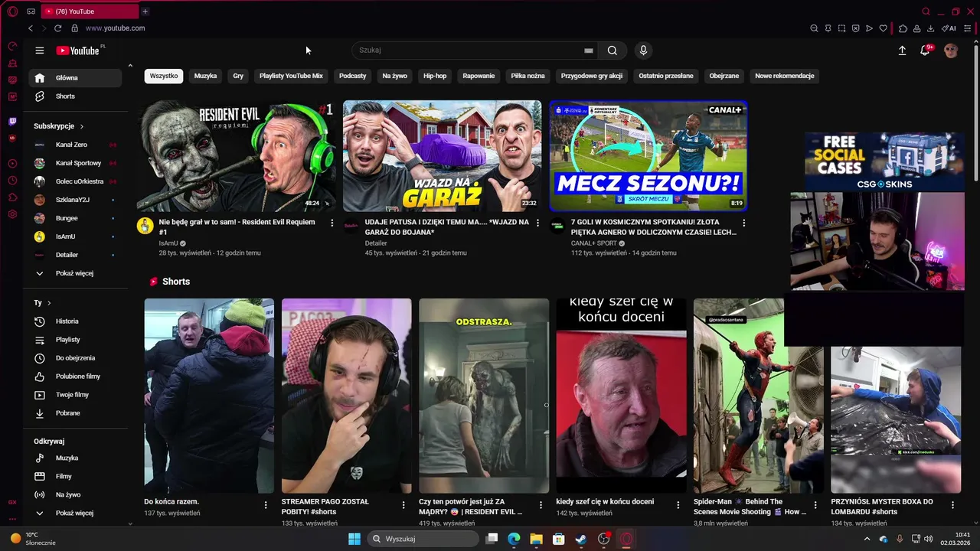980x551 pixels.
Task: Open Kanał Sportowy subscription
Action: pyautogui.click(x=75, y=163)
